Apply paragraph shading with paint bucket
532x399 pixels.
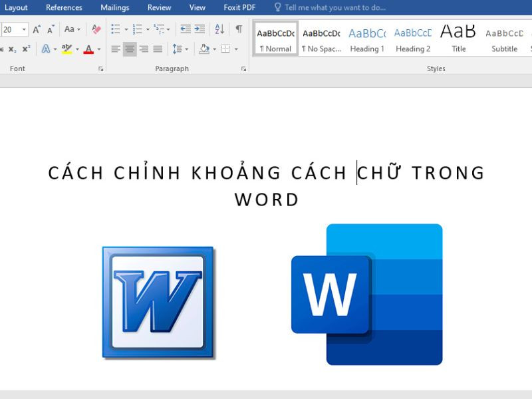[204, 49]
